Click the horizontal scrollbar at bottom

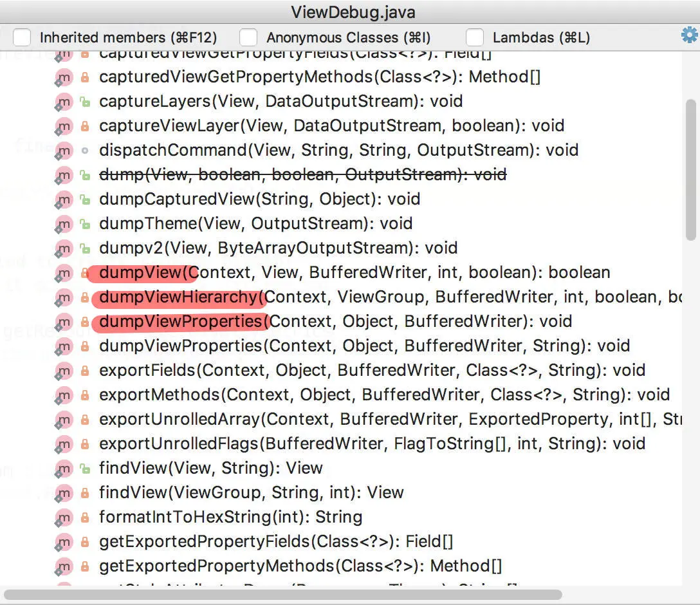tap(283, 595)
